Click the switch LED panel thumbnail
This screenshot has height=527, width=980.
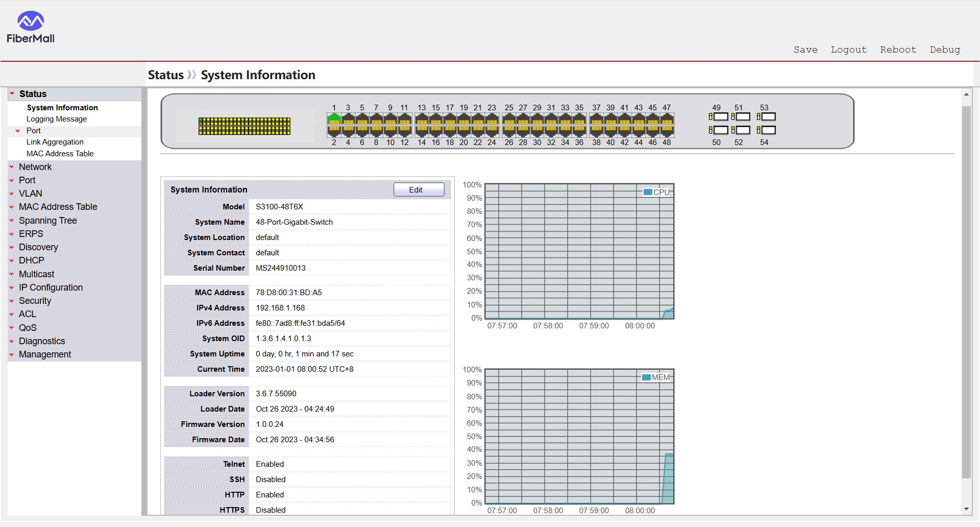(244, 126)
